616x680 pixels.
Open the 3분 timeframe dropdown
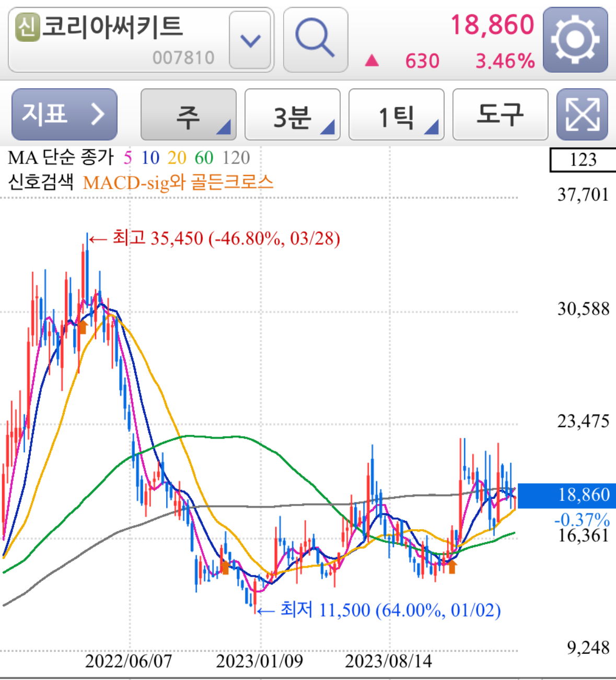coord(293,114)
